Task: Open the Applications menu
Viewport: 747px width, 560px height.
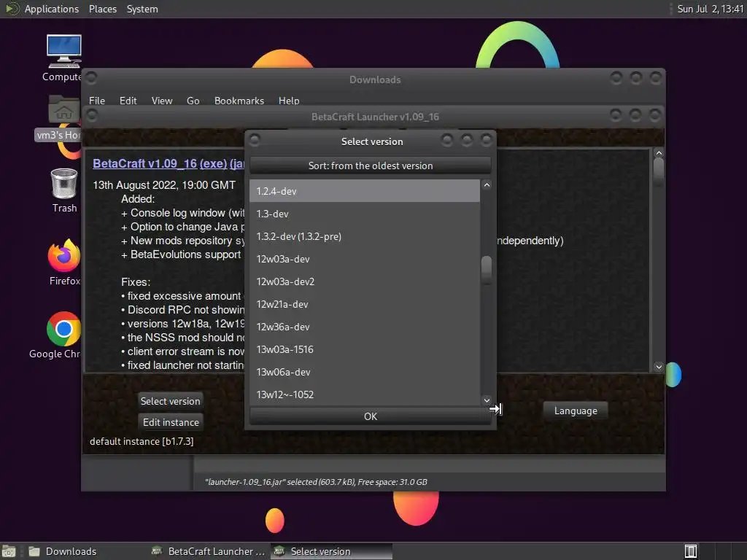Action: tap(52, 9)
